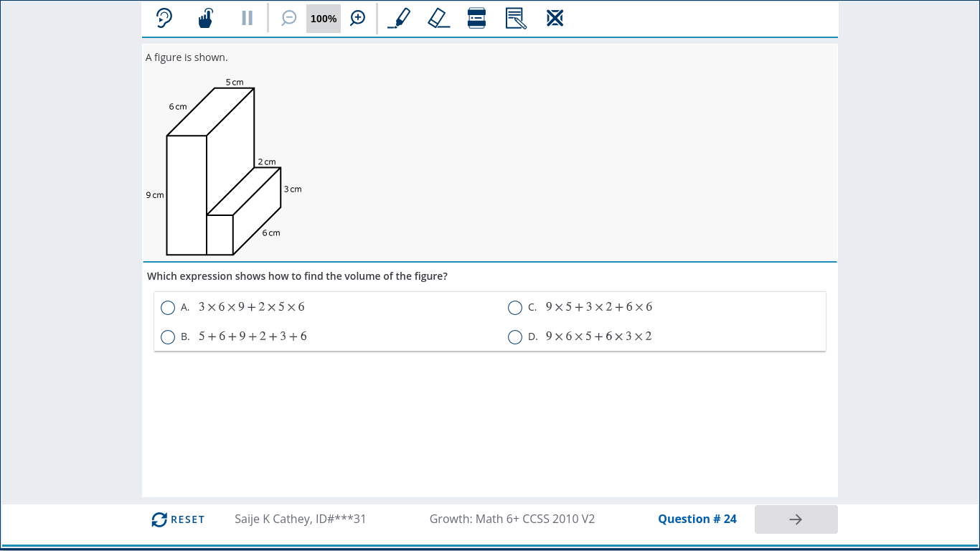The width and height of the screenshot is (980, 551).
Task: Click the Growth: Math 6+ test title
Action: coord(512,519)
